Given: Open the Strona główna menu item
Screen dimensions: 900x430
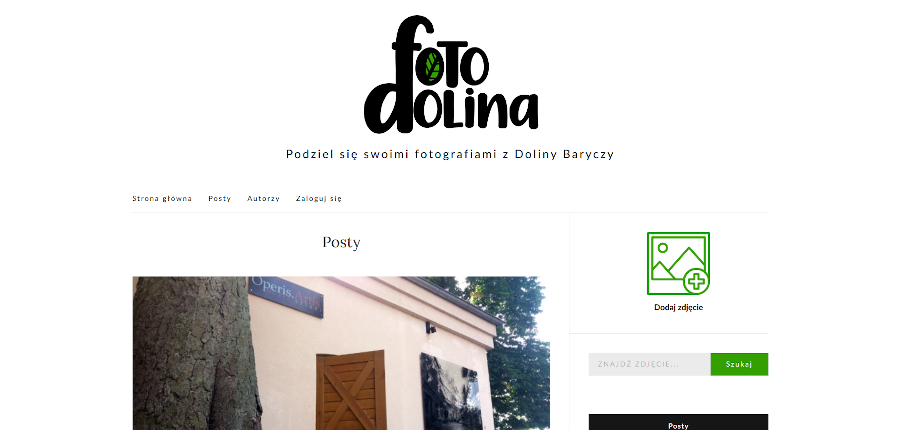Looking at the screenshot, I should (x=162, y=199).
